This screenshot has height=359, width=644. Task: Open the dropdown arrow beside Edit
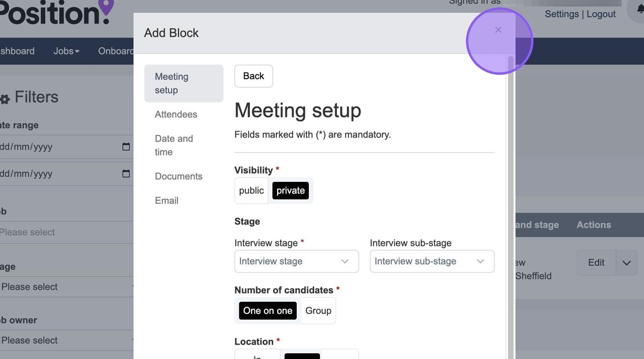point(626,263)
